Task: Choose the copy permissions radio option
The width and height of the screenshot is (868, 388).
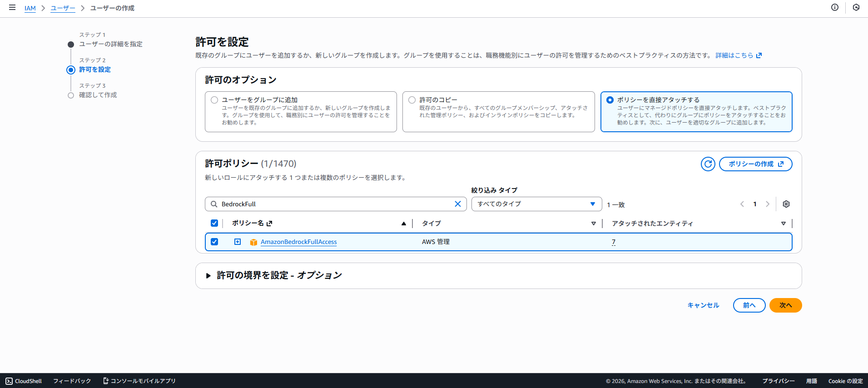Action: click(412, 100)
